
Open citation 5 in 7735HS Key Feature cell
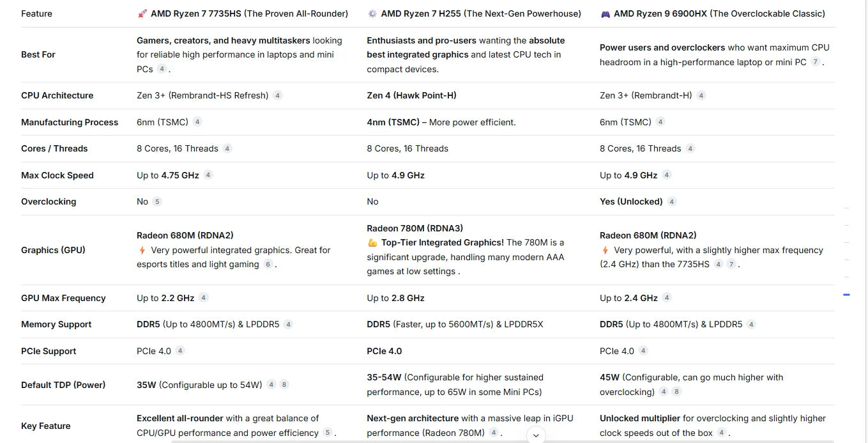tap(328, 433)
